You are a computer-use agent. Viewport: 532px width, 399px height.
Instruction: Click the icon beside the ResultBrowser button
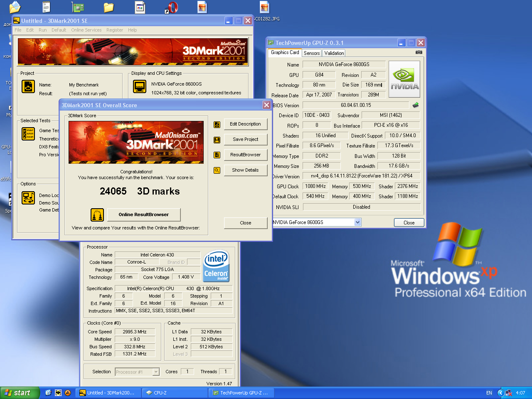click(217, 155)
